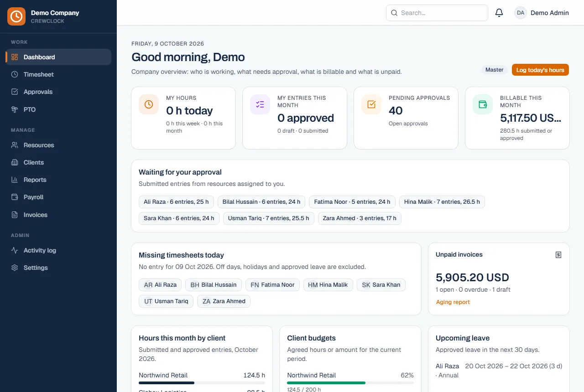Click the Invoices document icon in sidebar

[15, 215]
